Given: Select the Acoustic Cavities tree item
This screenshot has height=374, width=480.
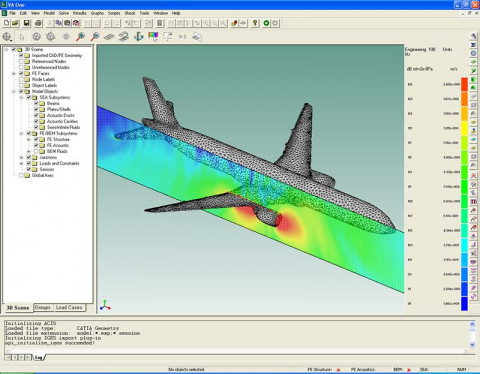Looking at the screenshot, I should point(62,121).
